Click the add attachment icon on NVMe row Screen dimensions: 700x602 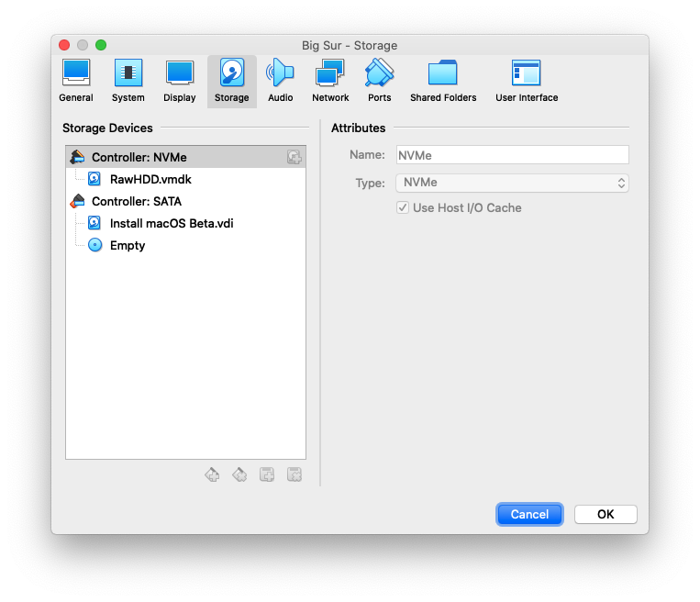[x=294, y=158]
